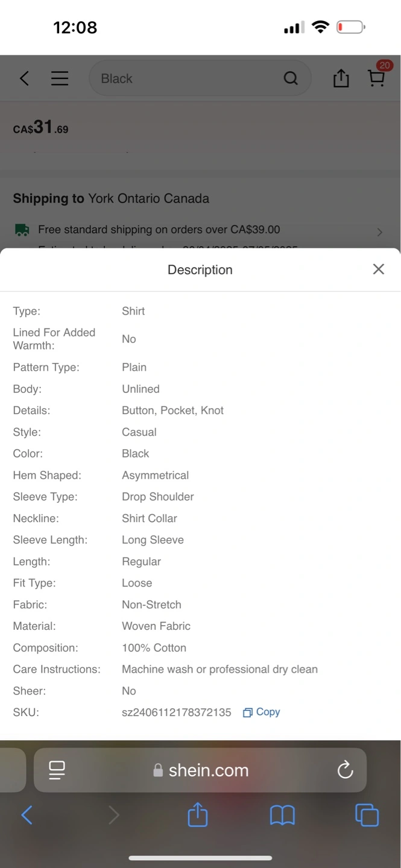This screenshot has height=868, width=401.
Task: Copy the SKU number
Action: pyautogui.click(x=262, y=712)
